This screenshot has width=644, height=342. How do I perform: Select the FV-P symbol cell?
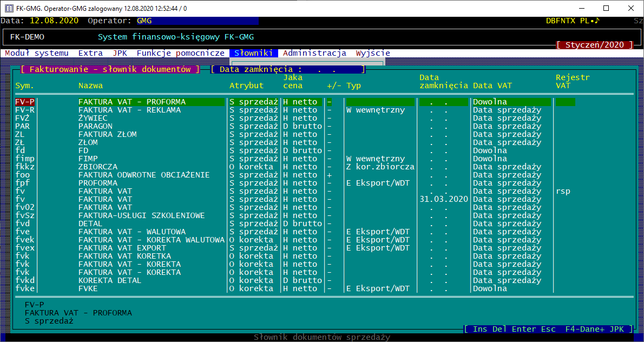pyautogui.click(x=25, y=102)
